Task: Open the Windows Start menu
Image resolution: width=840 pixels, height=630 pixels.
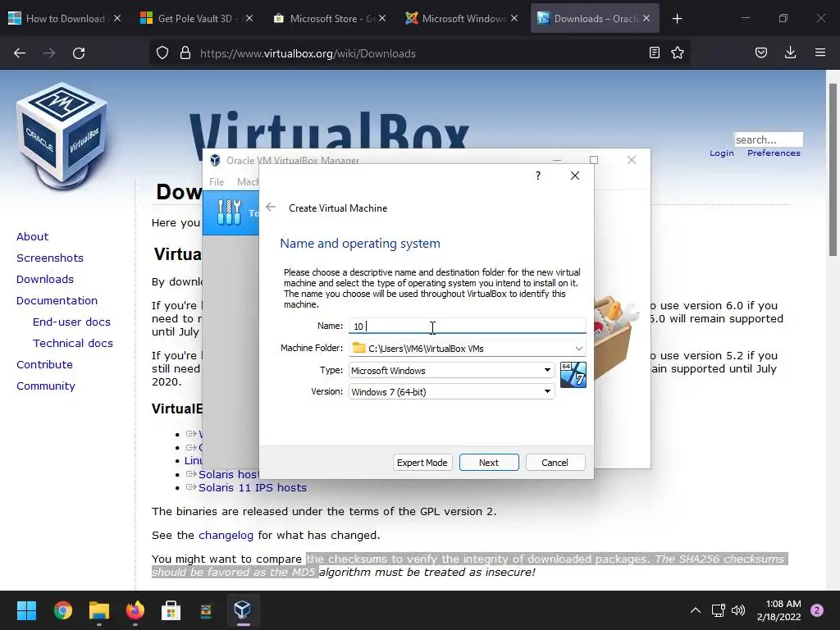Action: pyautogui.click(x=26, y=610)
